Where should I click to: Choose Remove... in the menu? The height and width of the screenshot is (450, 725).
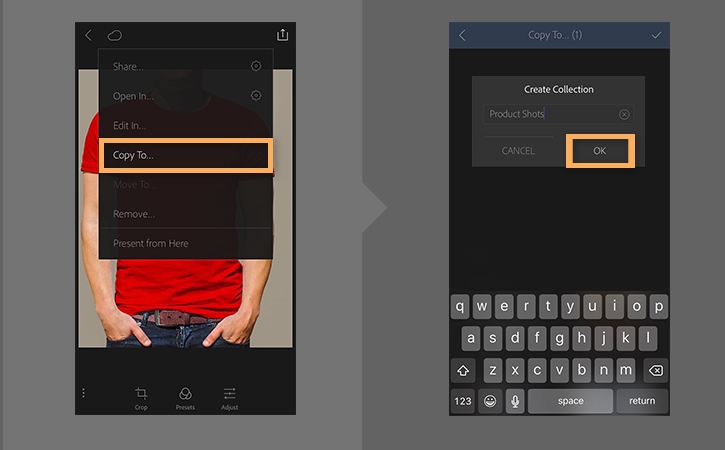[x=185, y=214]
